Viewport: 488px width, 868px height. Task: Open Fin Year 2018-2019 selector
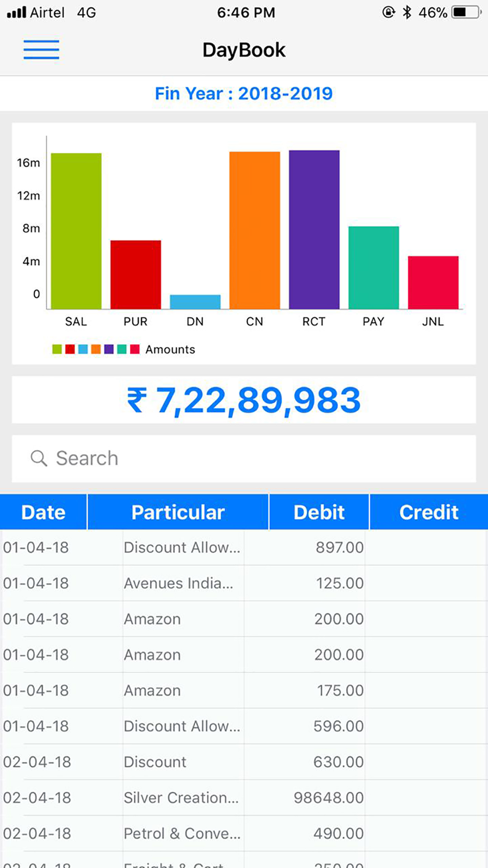[x=244, y=93]
